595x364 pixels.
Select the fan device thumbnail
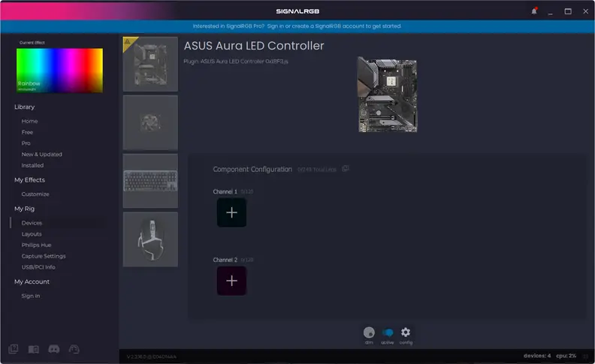click(x=150, y=122)
